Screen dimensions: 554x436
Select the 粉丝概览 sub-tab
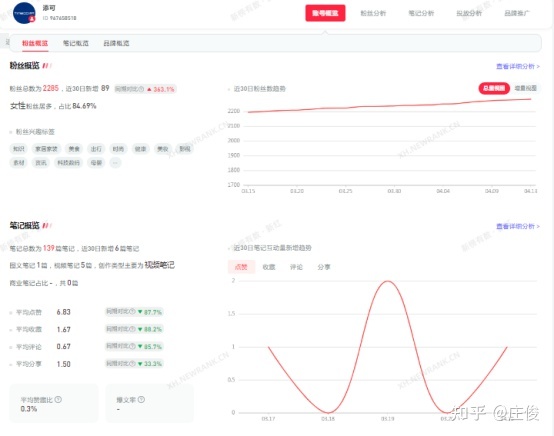tap(35, 43)
